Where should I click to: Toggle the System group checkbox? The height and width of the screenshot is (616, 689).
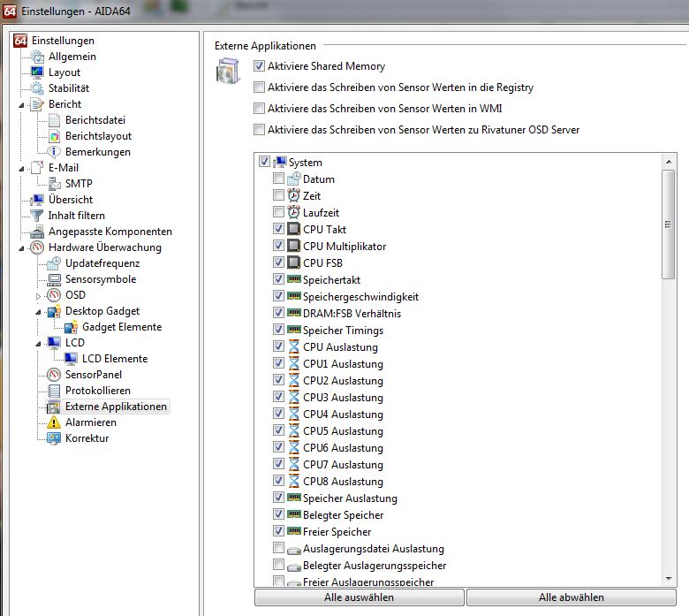click(x=264, y=162)
